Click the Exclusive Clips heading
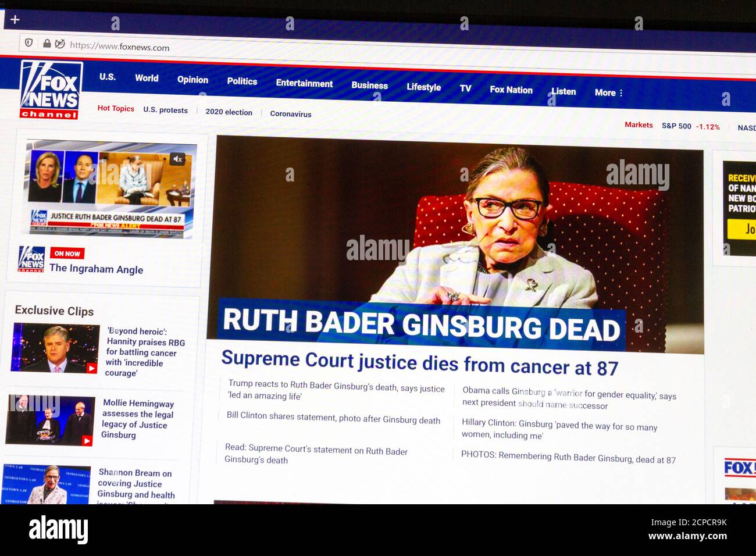The image size is (756, 556). (x=54, y=311)
